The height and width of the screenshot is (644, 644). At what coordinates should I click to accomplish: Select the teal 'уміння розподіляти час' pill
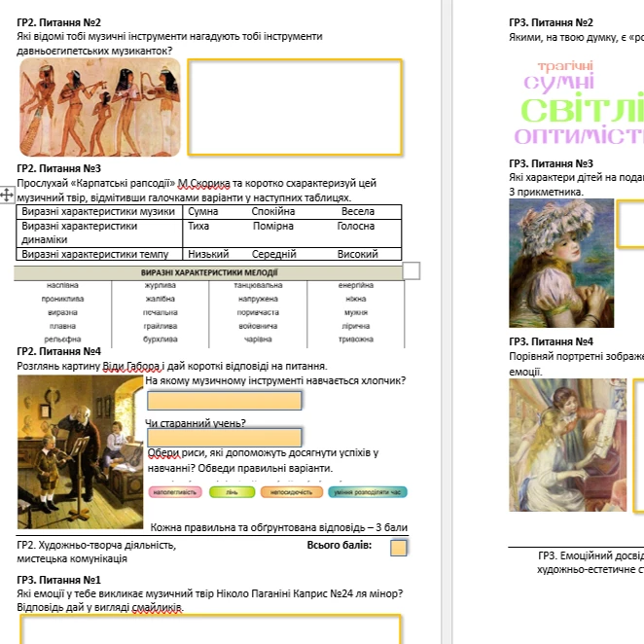click(368, 492)
